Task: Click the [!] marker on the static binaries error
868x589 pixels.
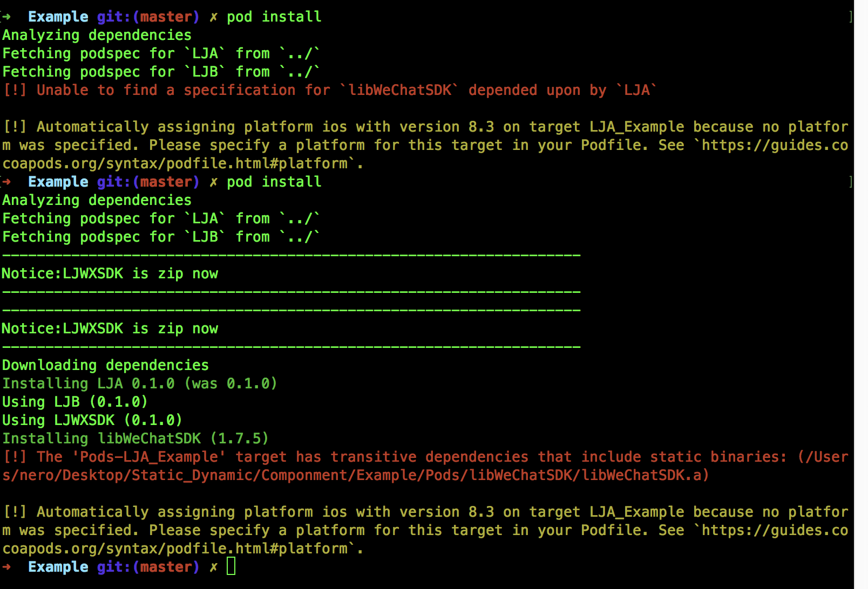Action: coord(15,457)
